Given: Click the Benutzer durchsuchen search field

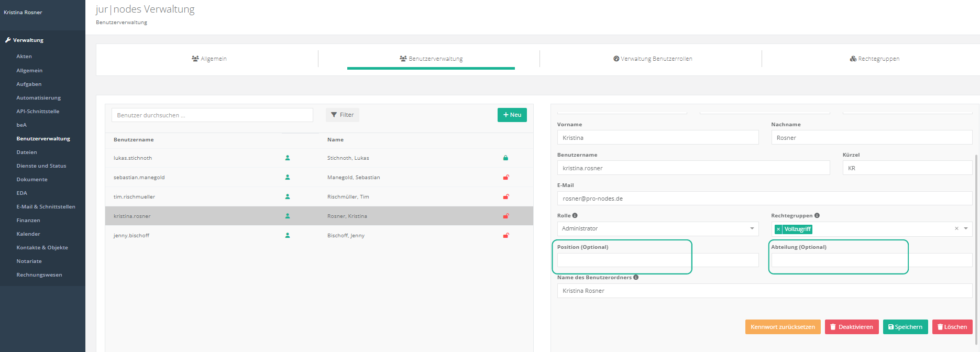Looking at the screenshot, I should [x=212, y=115].
